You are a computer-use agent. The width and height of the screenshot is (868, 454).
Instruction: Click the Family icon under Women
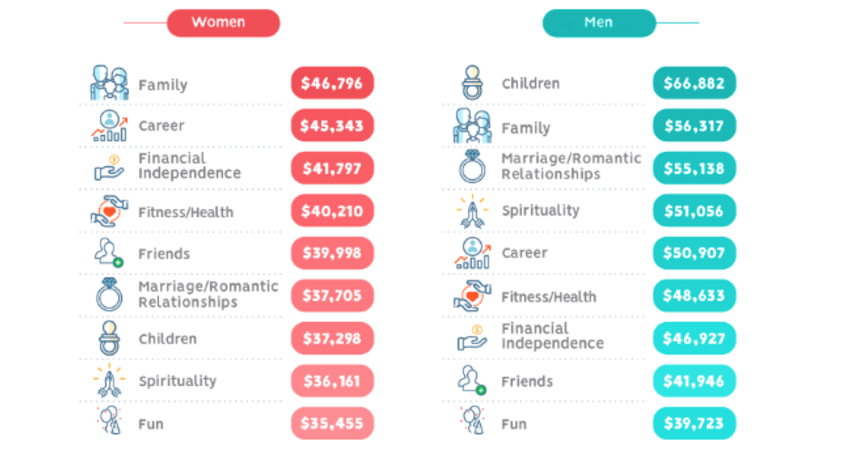tap(109, 83)
